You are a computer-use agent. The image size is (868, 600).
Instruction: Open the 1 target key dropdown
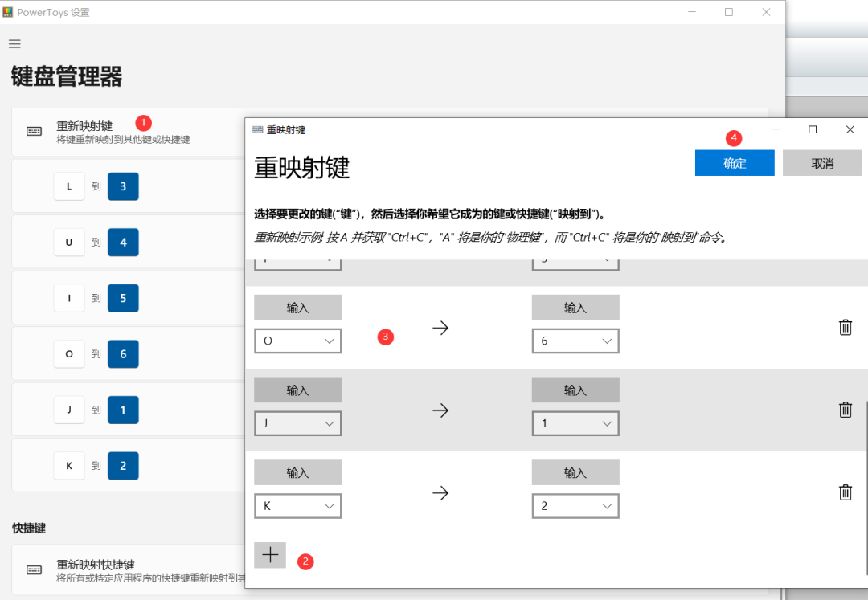(x=575, y=423)
